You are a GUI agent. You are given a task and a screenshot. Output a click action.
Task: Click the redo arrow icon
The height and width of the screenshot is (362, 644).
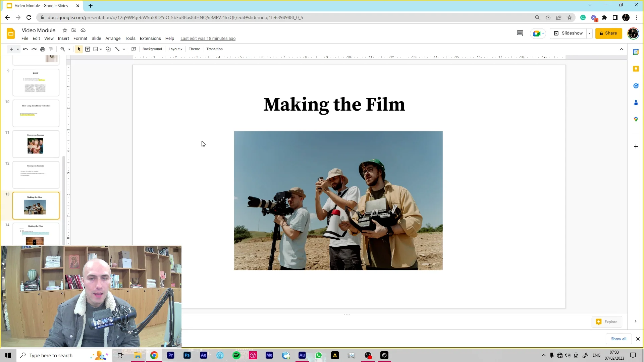(x=34, y=49)
